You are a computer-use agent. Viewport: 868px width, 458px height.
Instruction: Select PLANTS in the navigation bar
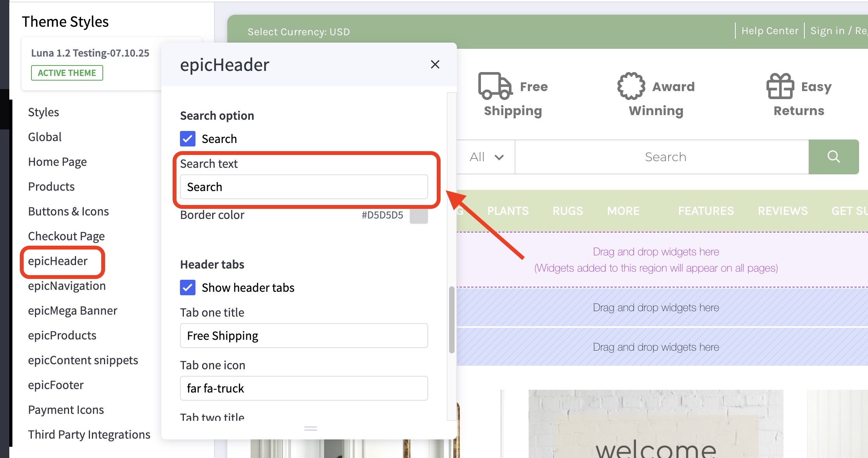pos(508,210)
